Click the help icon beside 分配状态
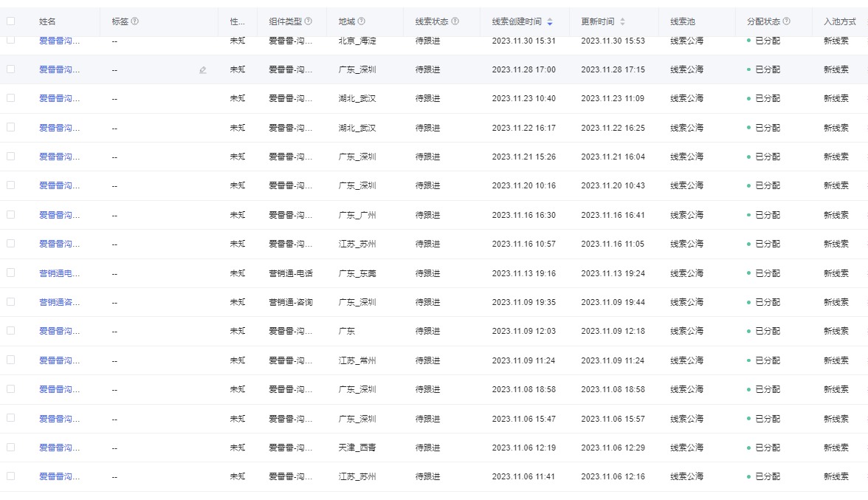Screen dimensions: 868x500 786,21
